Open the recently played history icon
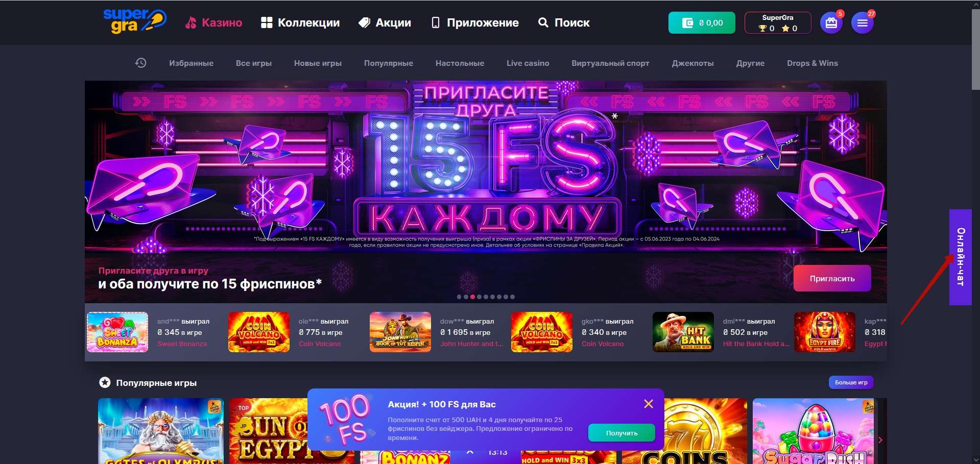Viewport: 980px width, 464px height. click(140, 63)
